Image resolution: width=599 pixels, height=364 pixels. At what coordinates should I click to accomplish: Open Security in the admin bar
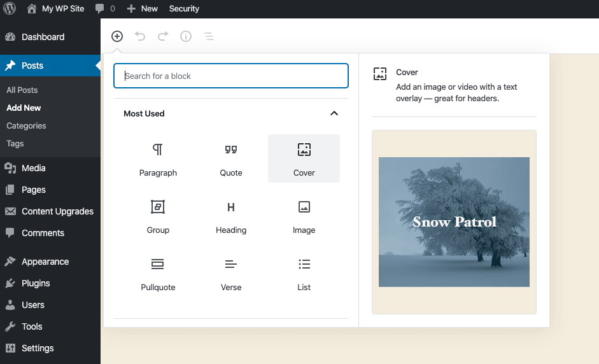pos(184,8)
